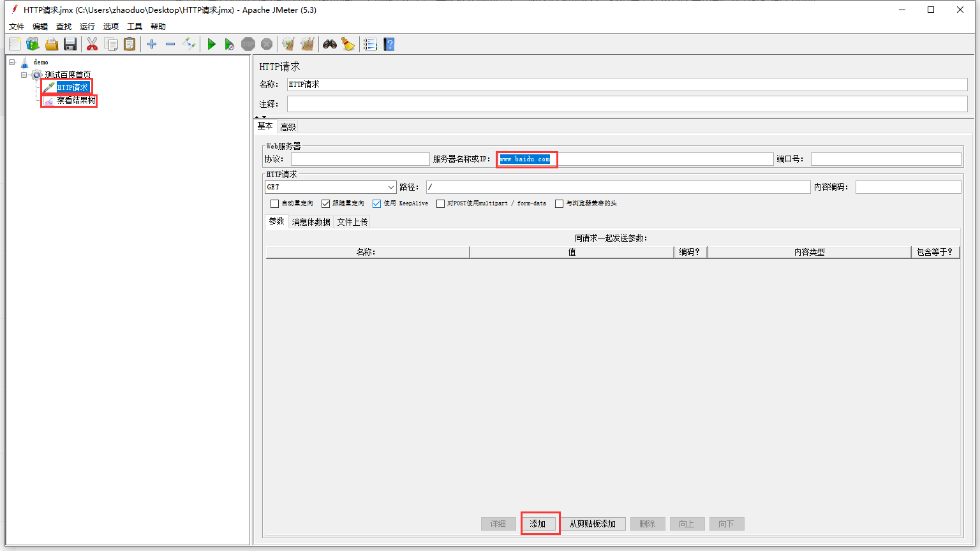Click the binoculars Search icon

click(x=329, y=44)
